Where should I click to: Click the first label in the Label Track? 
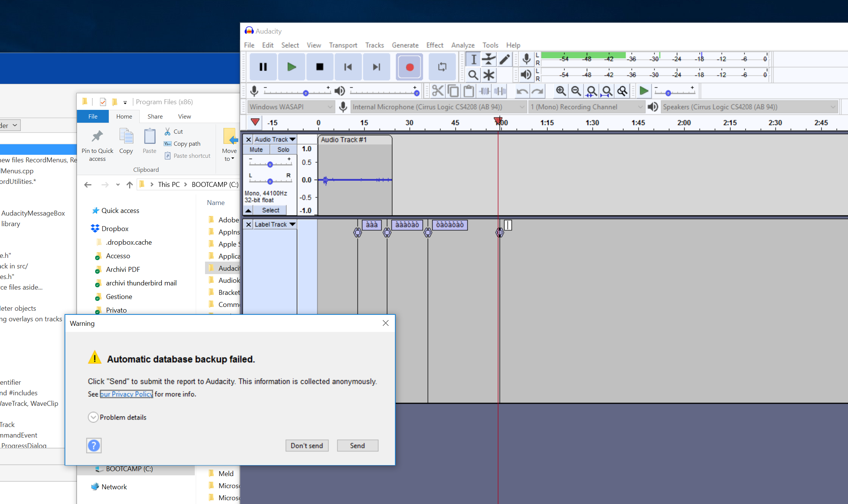coord(372,225)
